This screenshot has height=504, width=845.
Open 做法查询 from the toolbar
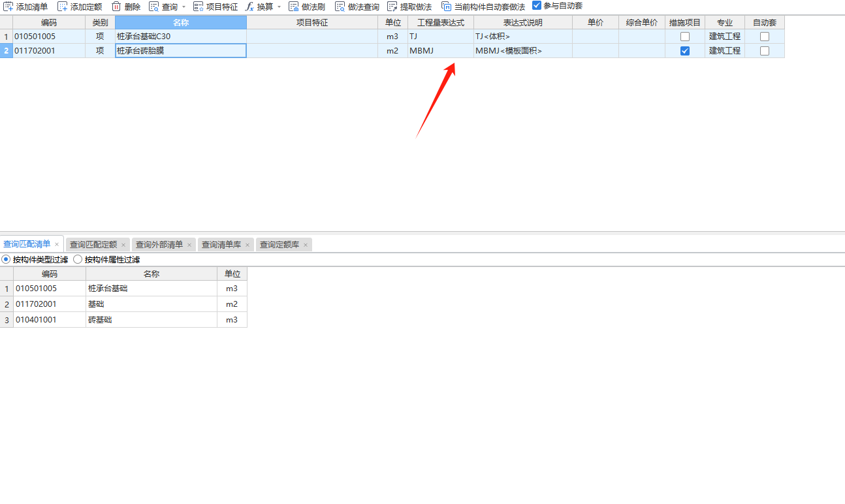coord(357,7)
